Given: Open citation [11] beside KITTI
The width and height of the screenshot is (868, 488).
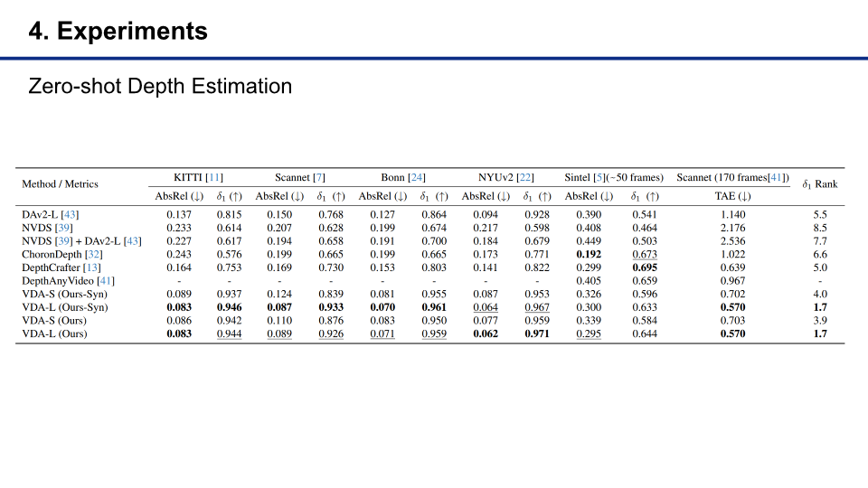Looking at the screenshot, I should tap(214, 177).
